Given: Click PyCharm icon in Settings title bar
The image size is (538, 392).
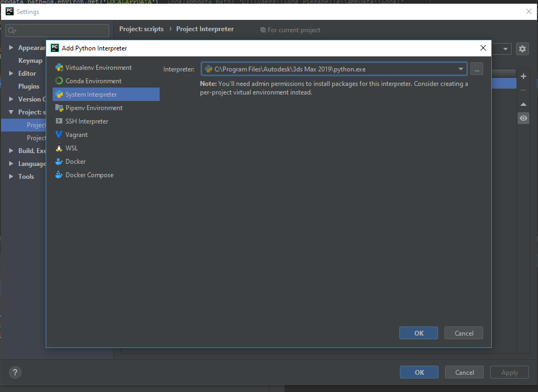Looking at the screenshot, I should click(9, 11).
